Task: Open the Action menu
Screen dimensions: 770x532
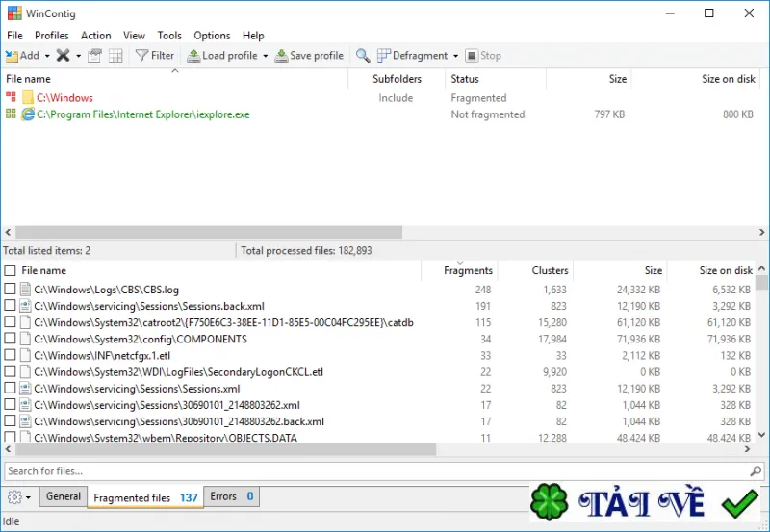Action: (x=95, y=36)
